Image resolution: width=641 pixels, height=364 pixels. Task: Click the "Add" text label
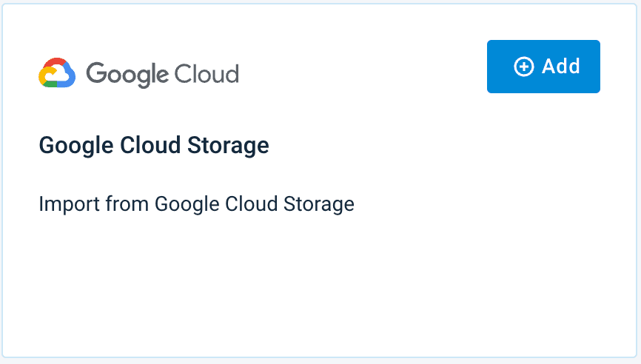click(561, 67)
